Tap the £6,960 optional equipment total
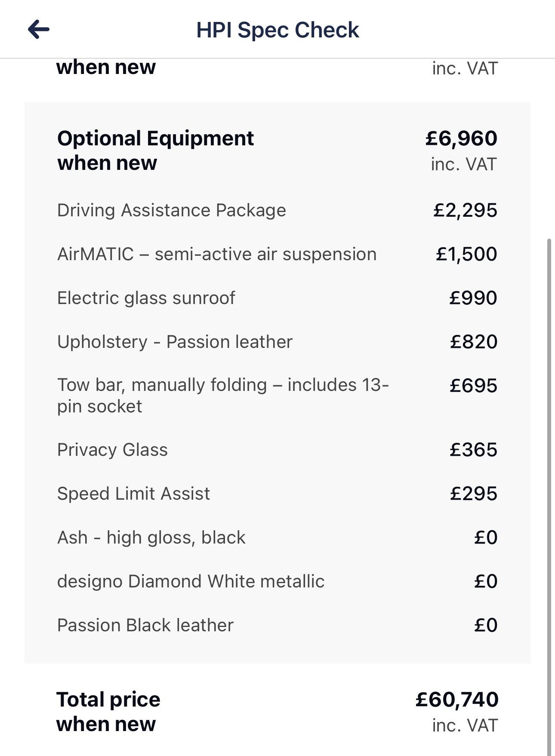Screen dimensions: 555x756 (461, 138)
